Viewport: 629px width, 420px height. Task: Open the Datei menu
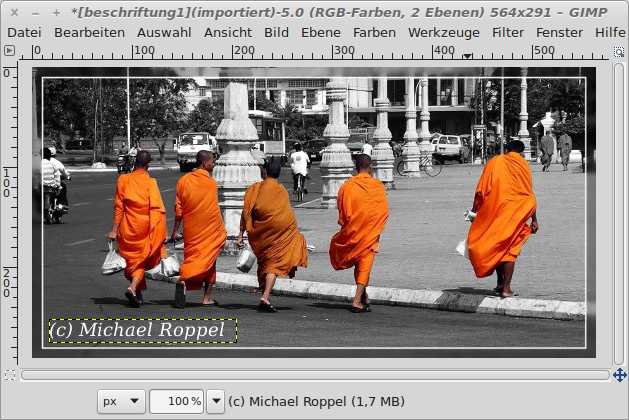click(x=24, y=32)
